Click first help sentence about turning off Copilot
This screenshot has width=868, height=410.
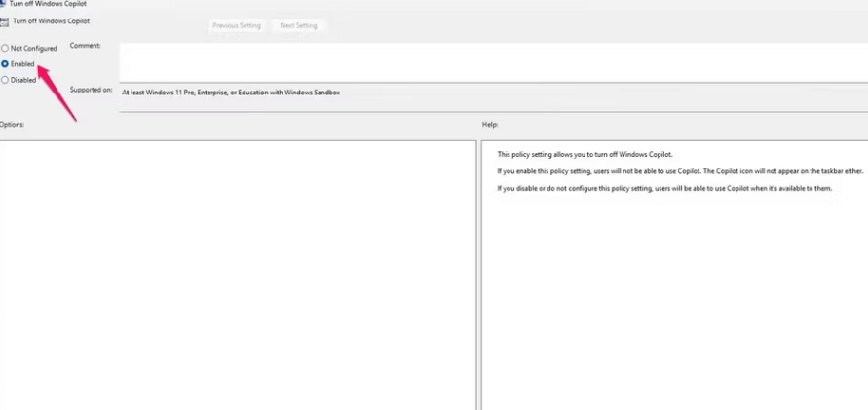tap(585, 154)
